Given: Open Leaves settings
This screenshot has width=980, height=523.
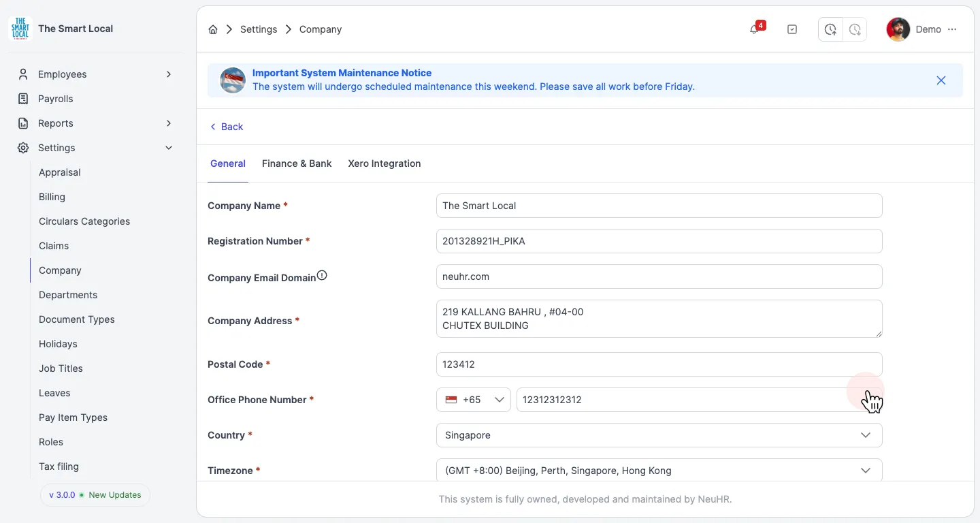Looking at the screenshot, I should click(54, 393).
